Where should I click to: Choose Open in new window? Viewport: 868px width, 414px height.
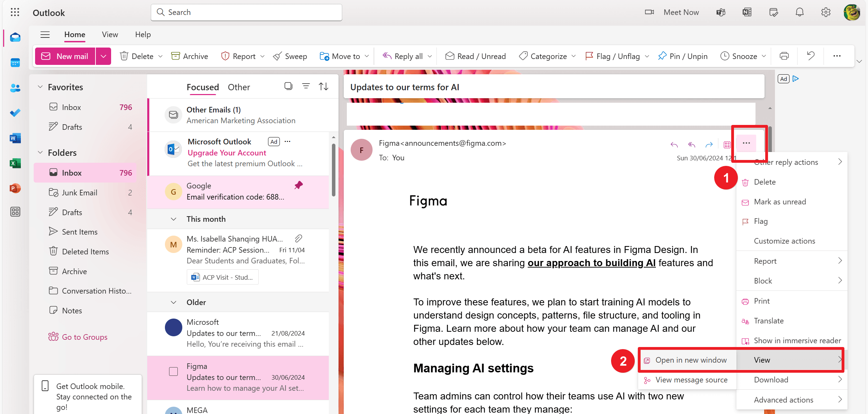pos(687,360)
